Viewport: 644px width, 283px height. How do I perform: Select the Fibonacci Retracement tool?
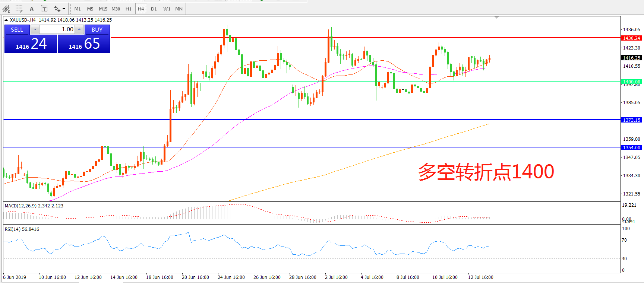(19, 9)
